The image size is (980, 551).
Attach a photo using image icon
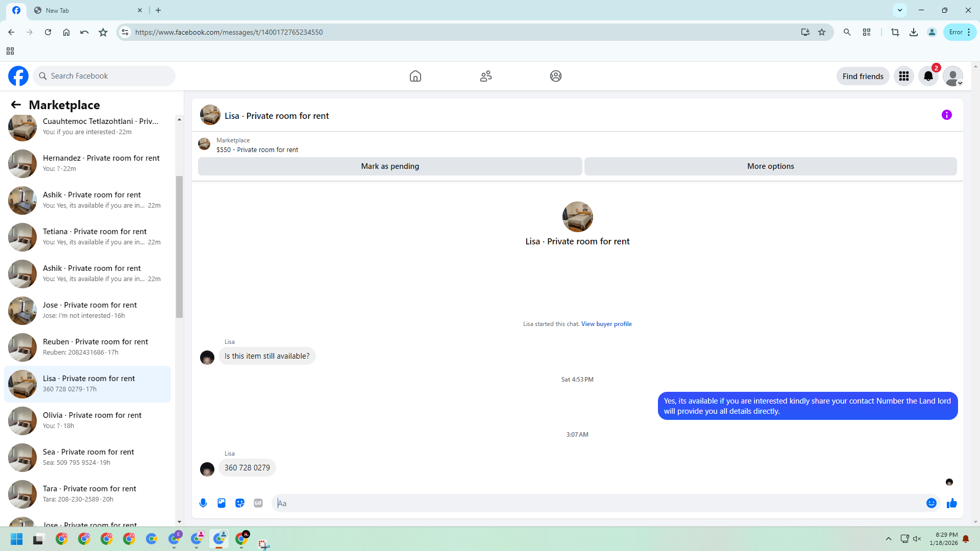tap(222, 503)
